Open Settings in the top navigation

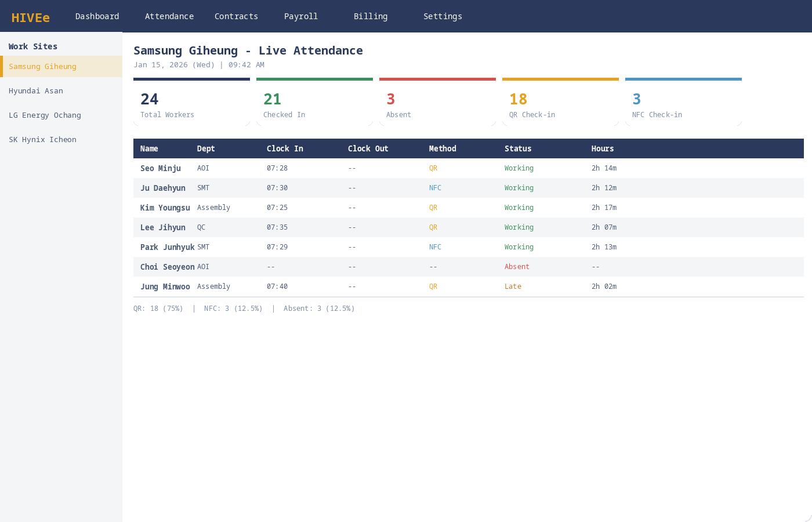[443, 16]
